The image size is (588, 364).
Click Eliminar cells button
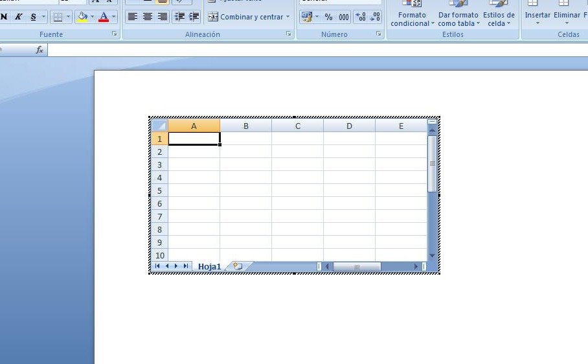[567, 13]
